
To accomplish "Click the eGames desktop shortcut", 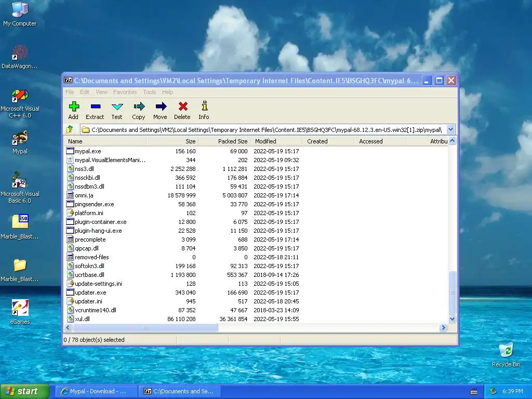I will pyautogui.click(x=20, y=308).
